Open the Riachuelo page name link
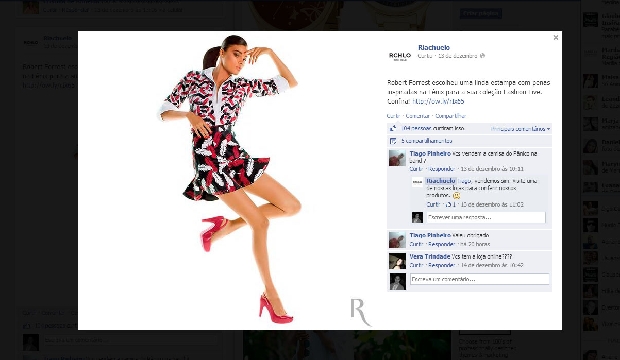620x360 pixels. [x=434, y=47]
